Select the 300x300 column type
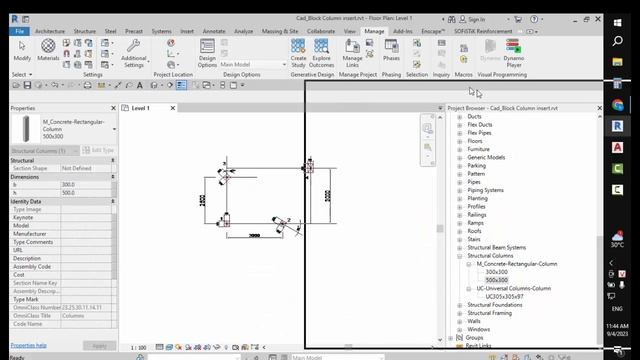 click(496, 272)
